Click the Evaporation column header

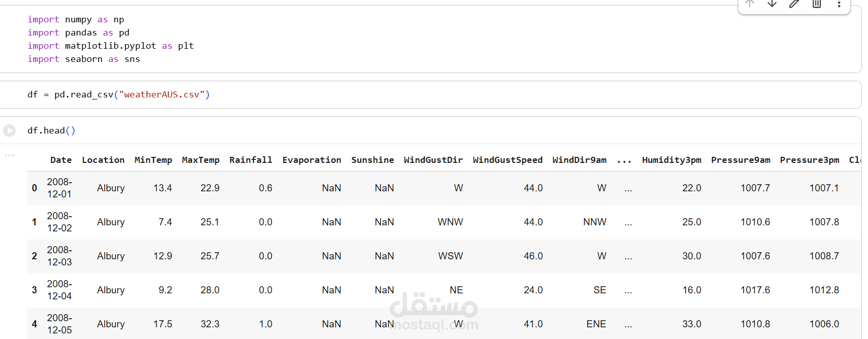312,160
